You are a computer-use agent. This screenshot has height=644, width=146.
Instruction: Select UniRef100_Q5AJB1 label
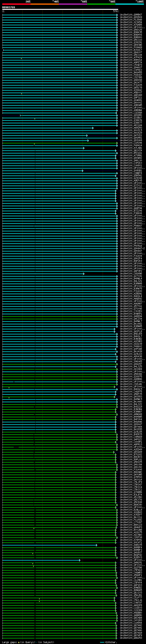[131, 595]
